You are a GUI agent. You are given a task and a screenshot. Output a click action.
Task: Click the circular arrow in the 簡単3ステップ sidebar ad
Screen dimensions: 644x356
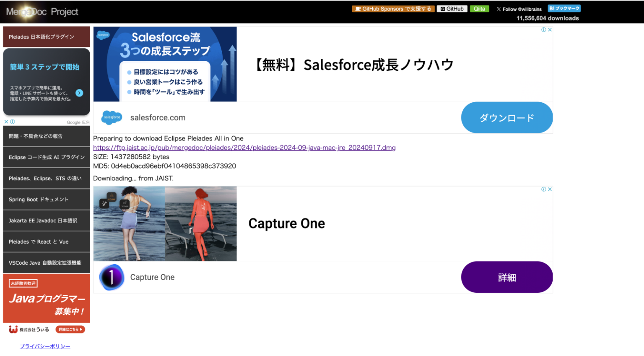[79, 93]
